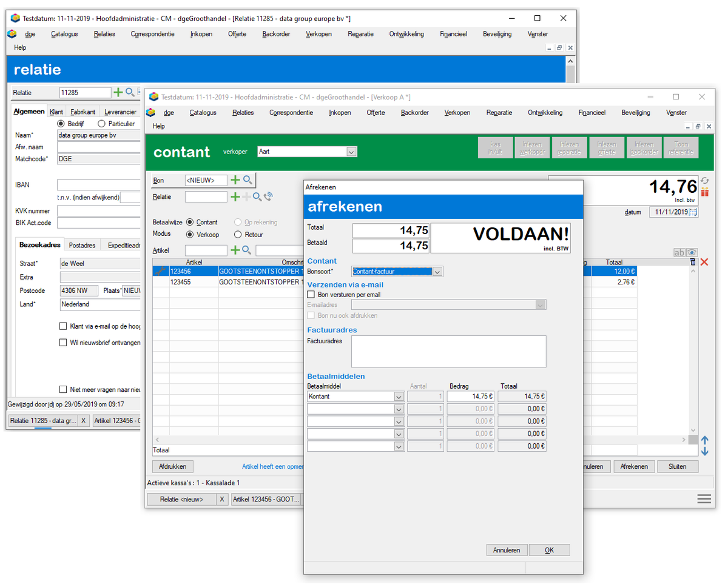Check 'Klant via e-mail' checkbox in Relatie window
The image size is (728, 587).
point(63,326)
